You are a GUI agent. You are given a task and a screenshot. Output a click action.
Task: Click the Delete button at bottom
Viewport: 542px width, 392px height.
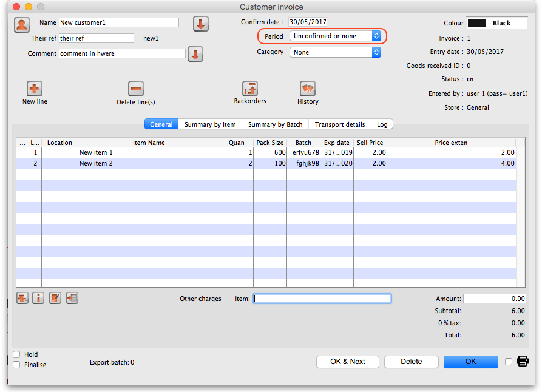click(411, 362)
